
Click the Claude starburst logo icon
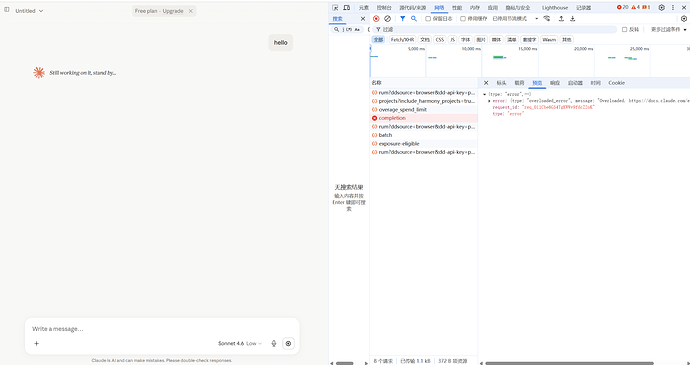[x=39, y=73]
